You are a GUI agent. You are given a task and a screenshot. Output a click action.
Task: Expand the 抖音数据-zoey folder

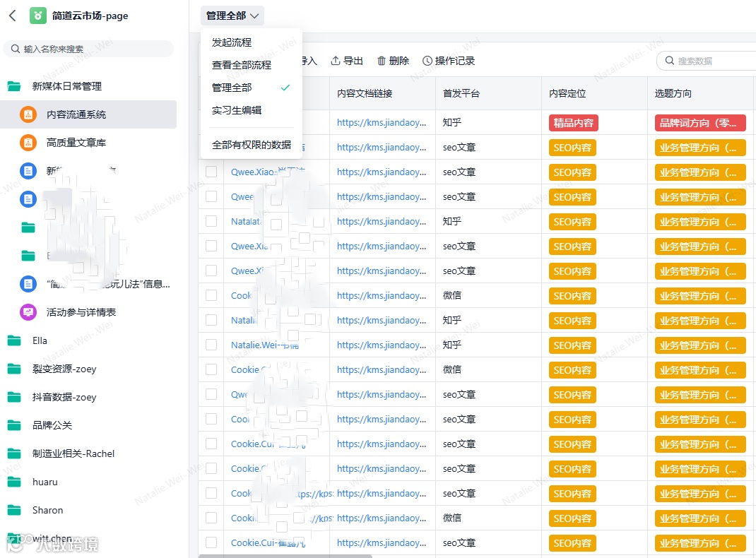tap(64, 397)
